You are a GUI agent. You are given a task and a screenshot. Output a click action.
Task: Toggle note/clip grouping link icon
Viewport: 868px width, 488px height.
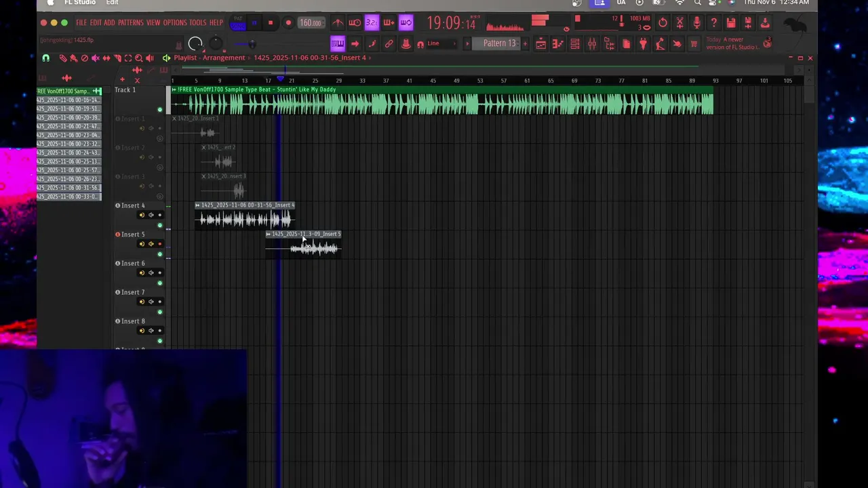[389, 44]
